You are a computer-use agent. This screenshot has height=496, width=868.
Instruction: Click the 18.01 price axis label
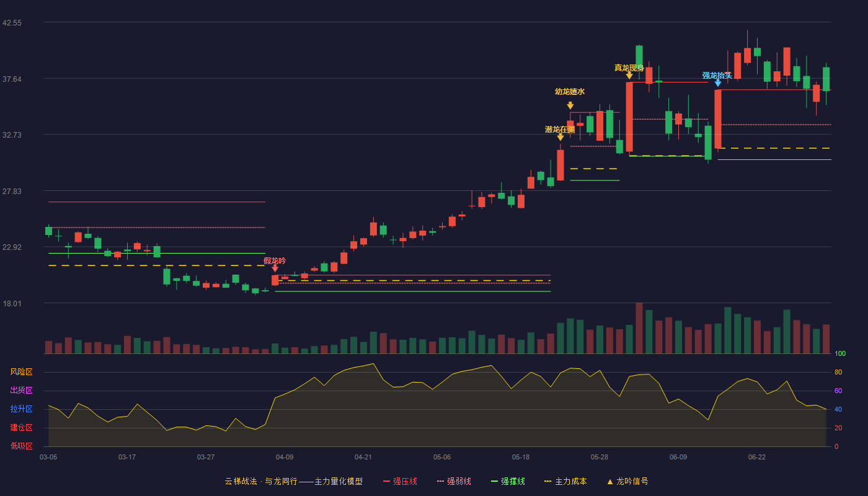[12, 304]
